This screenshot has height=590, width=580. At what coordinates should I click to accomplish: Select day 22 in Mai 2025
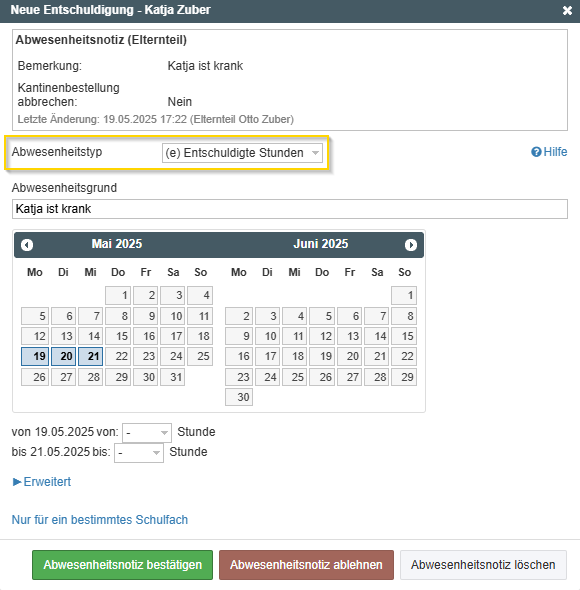pyautogui.click(x=118, y=356)
